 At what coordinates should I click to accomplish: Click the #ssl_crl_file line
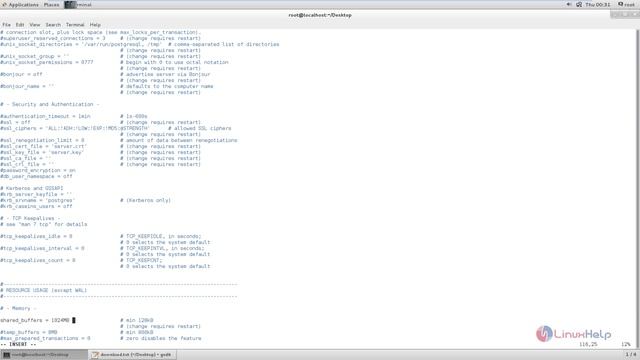(x=27, y=164)
